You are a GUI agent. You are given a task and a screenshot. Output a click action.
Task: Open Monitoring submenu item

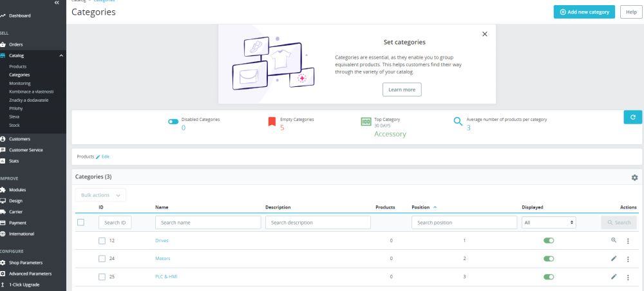[x=20, y=83]
